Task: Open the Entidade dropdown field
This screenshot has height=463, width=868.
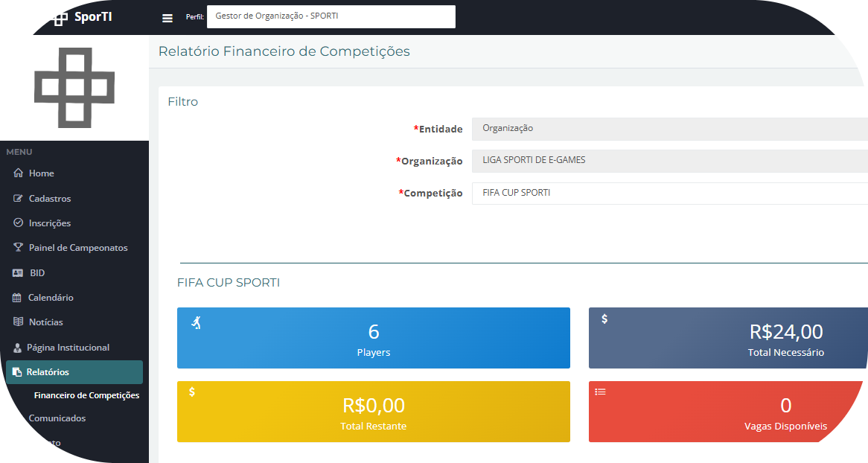Action: (x=669, y=129)
